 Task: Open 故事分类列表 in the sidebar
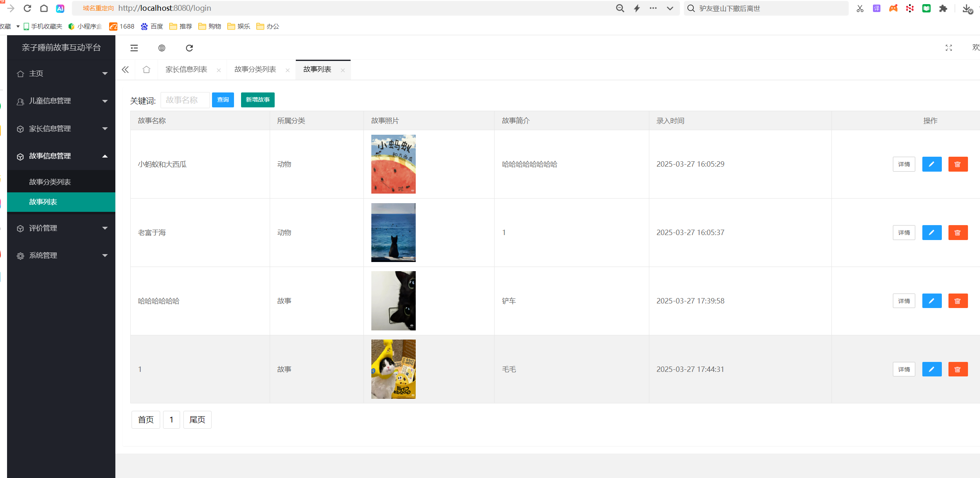(50, 182)
